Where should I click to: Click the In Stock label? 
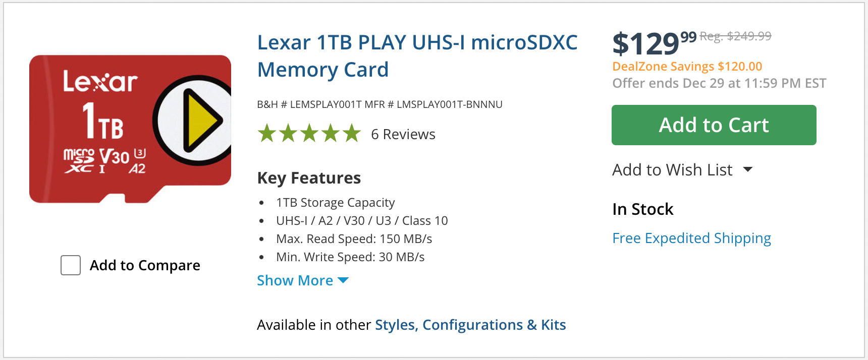coord(642,209)
